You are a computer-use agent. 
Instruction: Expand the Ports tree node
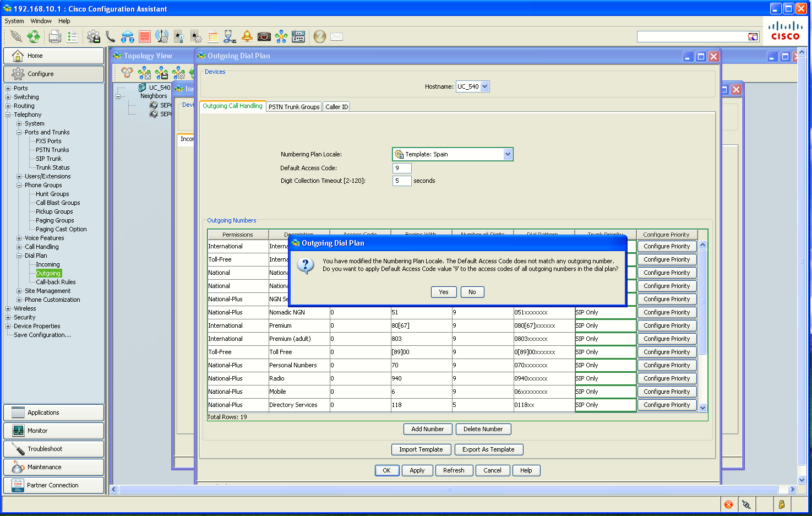coord(8,88)
